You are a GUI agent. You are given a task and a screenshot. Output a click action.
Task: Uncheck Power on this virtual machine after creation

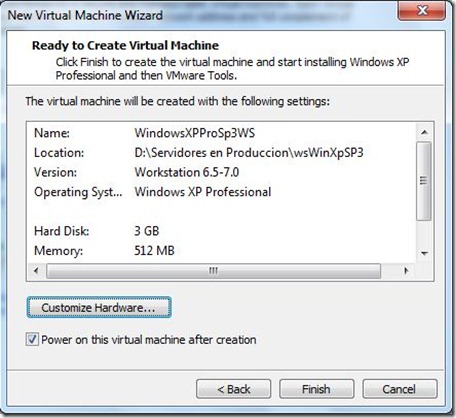(32, 340)
